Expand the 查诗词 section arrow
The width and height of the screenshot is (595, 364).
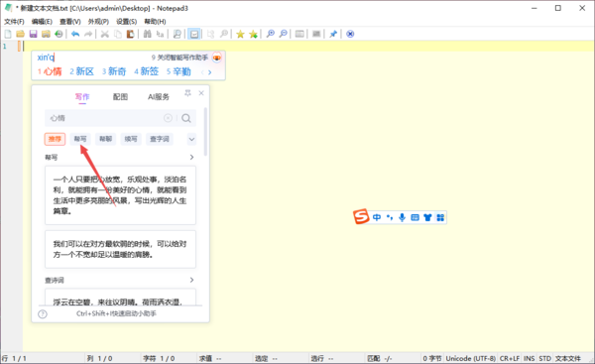coord(191,280)
